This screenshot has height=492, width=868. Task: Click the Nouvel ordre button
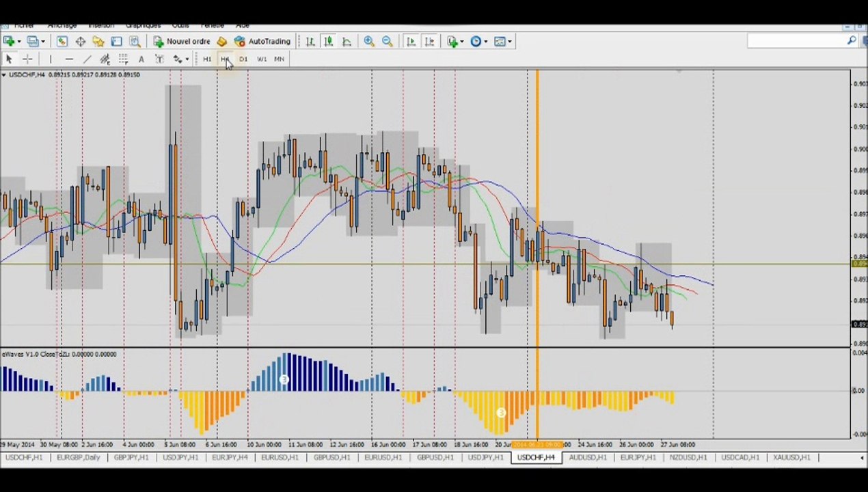[182, 42]
